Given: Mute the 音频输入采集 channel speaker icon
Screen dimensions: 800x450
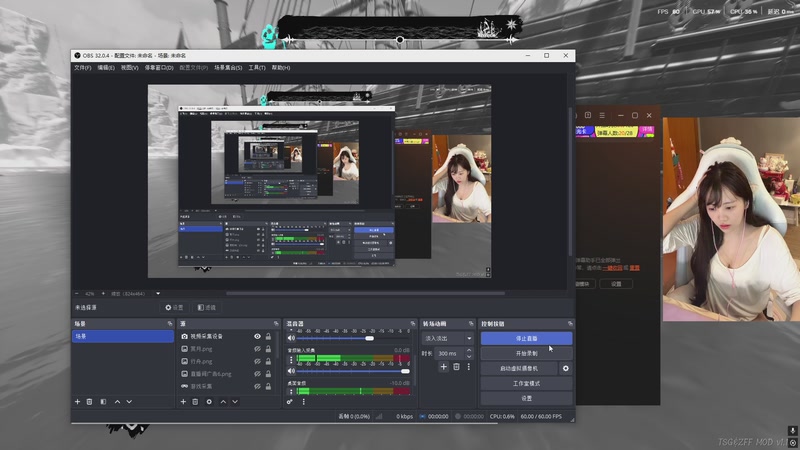Looking at the screenshot, I should (x=291, y=371).
